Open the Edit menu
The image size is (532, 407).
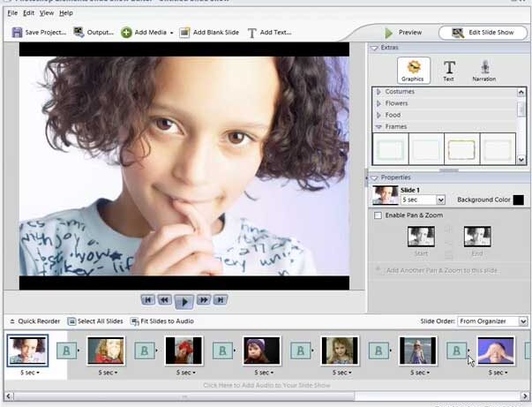tap(28, 13)
